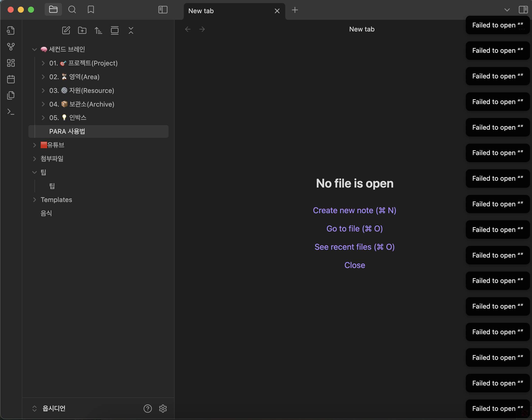The height and width of the screenshot is (420, 532).
Task: Open the command palette icon
Action: point(11,112)
